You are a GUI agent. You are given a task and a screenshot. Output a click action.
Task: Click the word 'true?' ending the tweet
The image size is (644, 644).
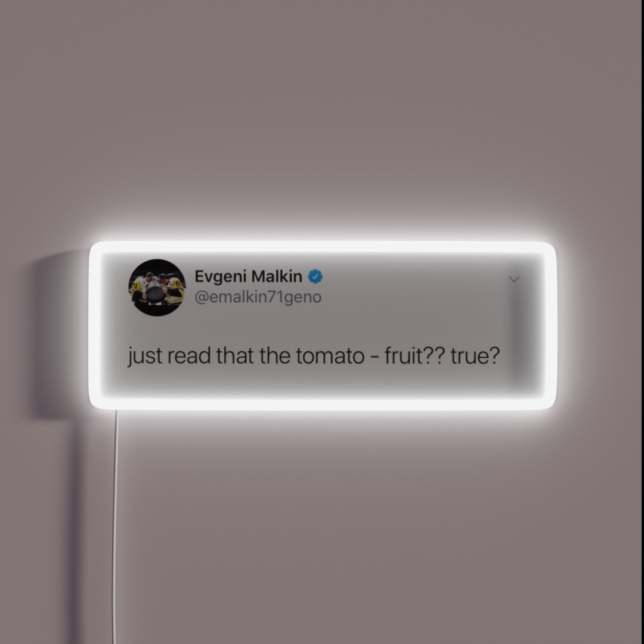point(475,355)
